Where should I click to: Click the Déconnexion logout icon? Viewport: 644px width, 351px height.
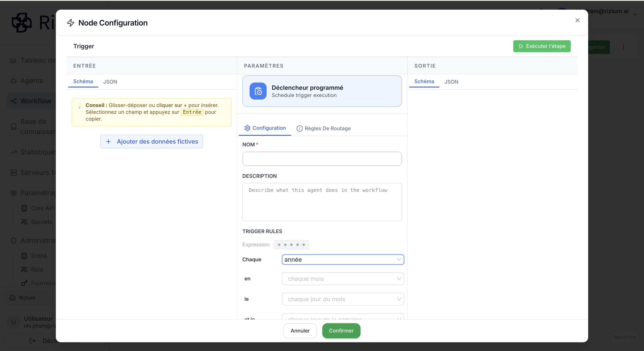pyautogui.click(x=32, y=341)
